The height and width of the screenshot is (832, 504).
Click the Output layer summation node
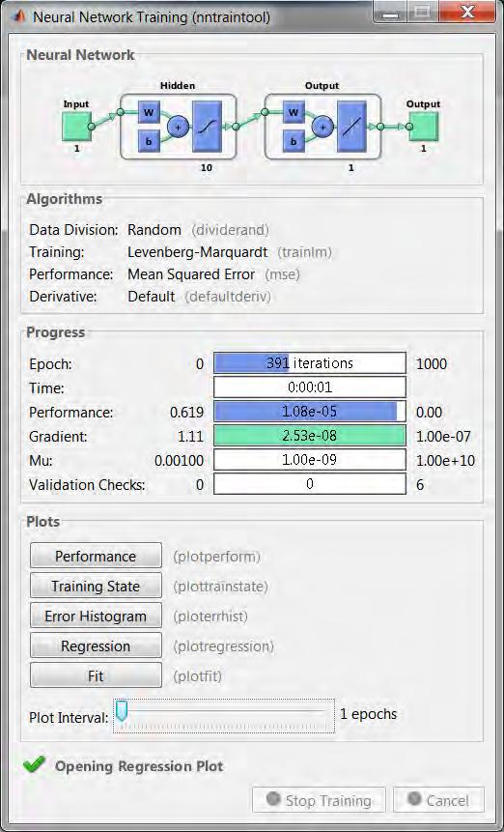[x=322, y=127]
